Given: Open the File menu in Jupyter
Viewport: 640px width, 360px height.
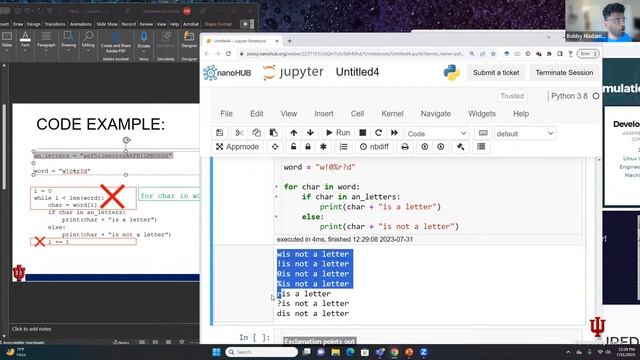Looking at the screenshot, I should (227, 114).
